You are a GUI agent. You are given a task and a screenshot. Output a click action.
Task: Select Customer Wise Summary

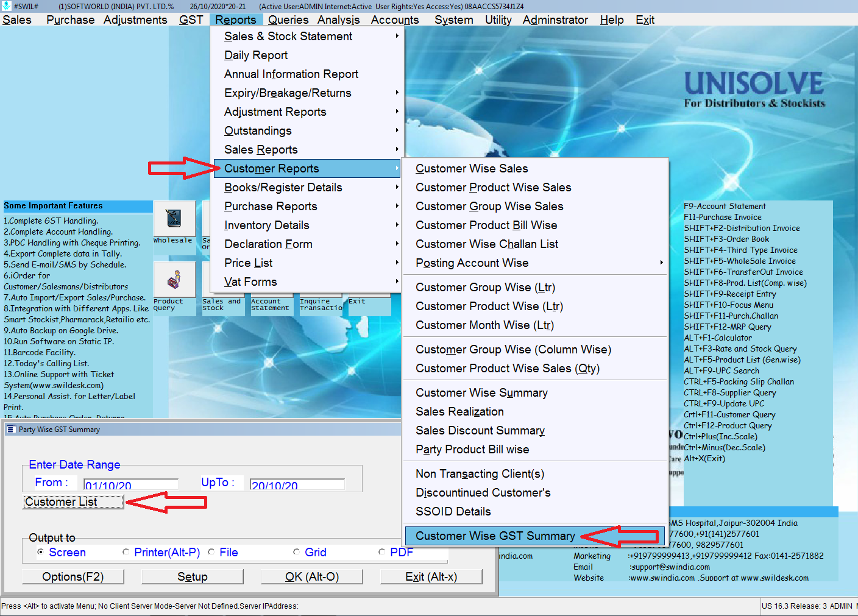[535, 392]
